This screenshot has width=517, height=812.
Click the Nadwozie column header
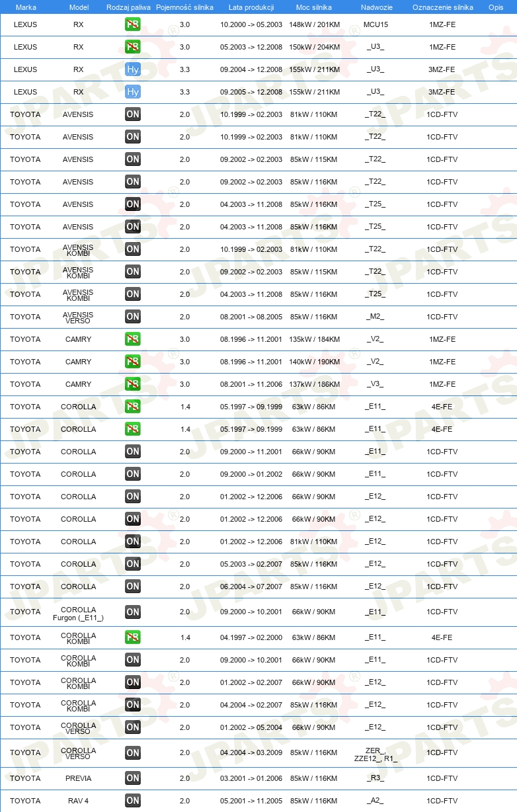click(x=376, y=7)
